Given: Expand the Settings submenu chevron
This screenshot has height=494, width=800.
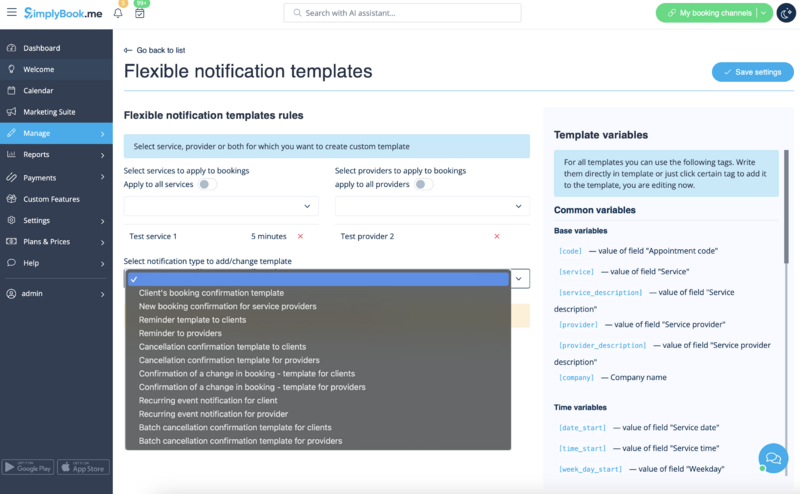Looking at the screenshot, I should pyautogui.click(x=103, y=221).
